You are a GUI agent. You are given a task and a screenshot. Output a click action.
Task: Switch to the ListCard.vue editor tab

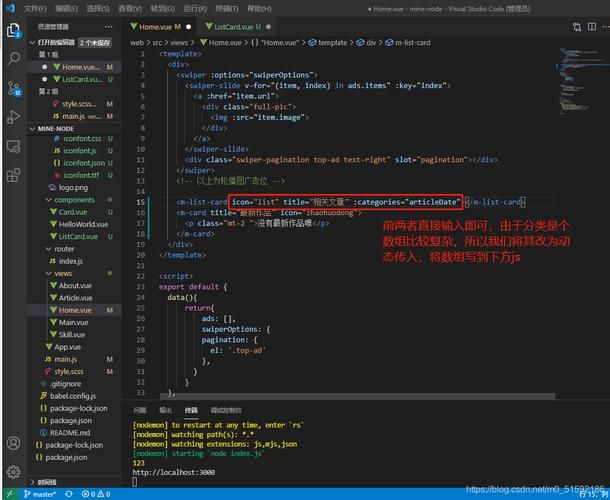(x=235, y=26)
